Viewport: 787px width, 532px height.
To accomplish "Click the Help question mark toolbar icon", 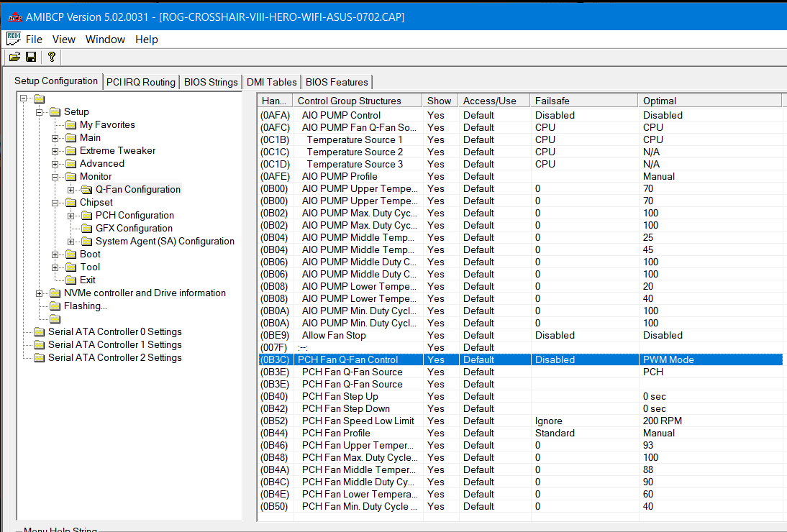I will click(52, 58).
